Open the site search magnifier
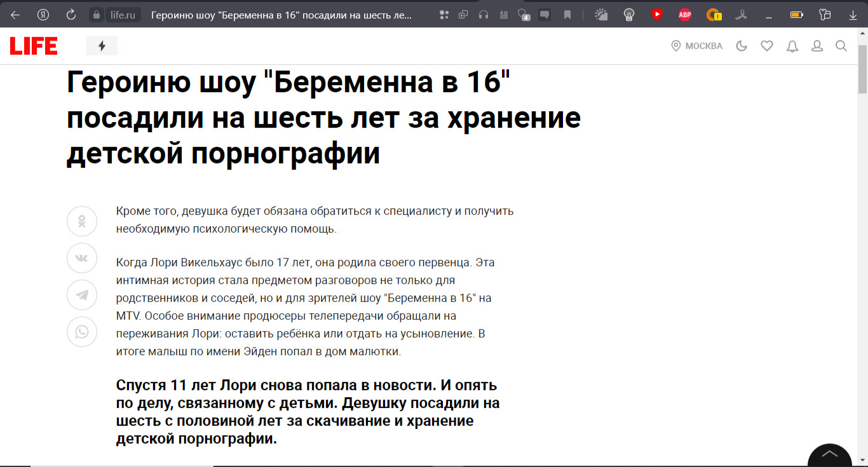This screenshot has width=868, height=467. coord(841,46)
